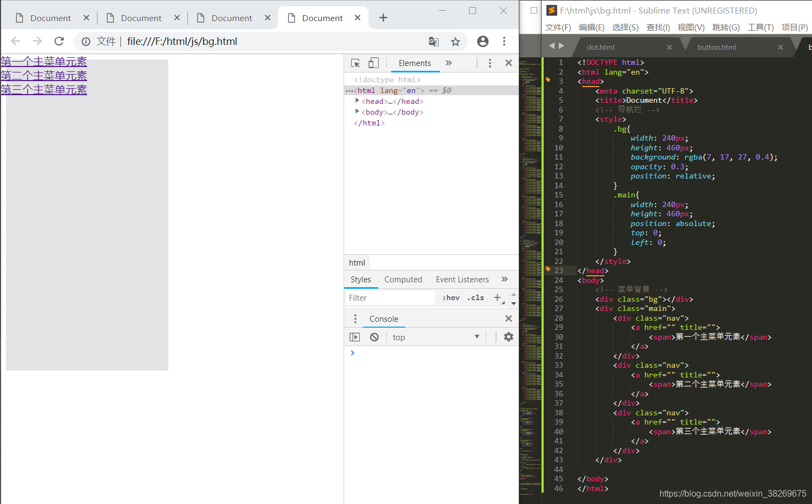Toggle the :hov element state panel
Screen dimensions: 812x504
tap(451, 297)
